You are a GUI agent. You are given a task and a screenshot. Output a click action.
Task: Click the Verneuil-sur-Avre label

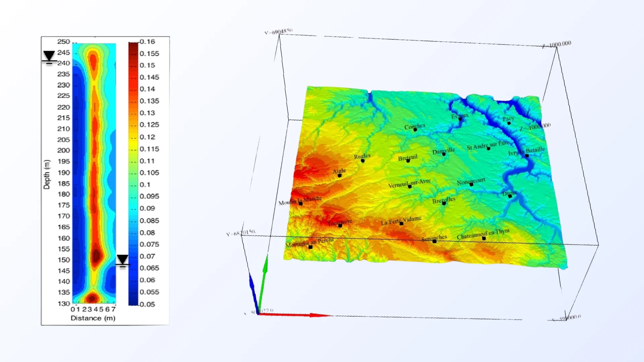point(409,183)
